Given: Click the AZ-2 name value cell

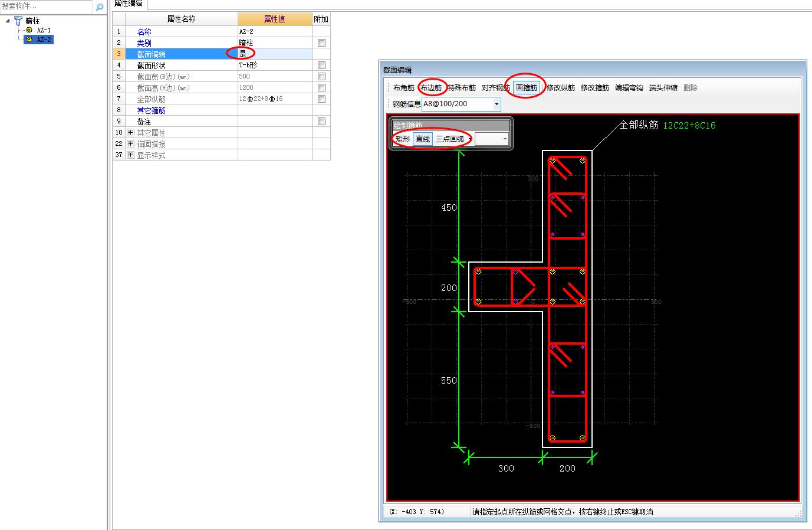Looking at the screenshot, I should [x=275, y=31].
